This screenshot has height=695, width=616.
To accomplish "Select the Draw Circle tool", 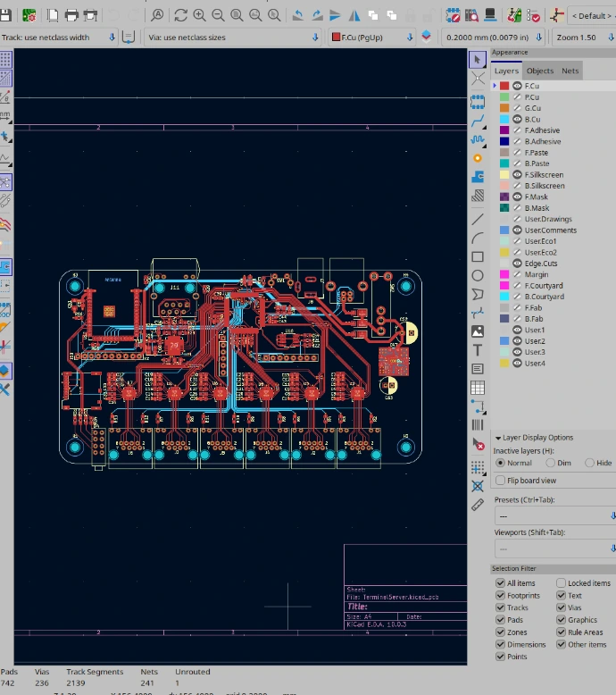I will tap(478, 276).
